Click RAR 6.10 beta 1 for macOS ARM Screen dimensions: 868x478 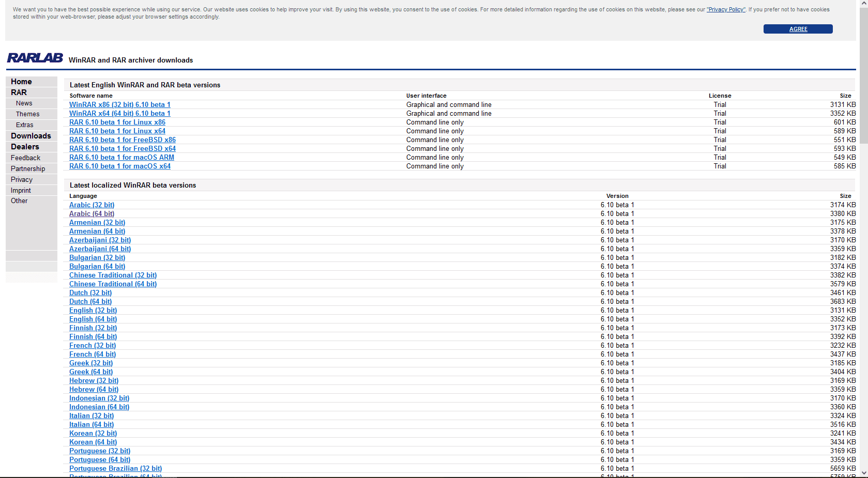[121, 158]
